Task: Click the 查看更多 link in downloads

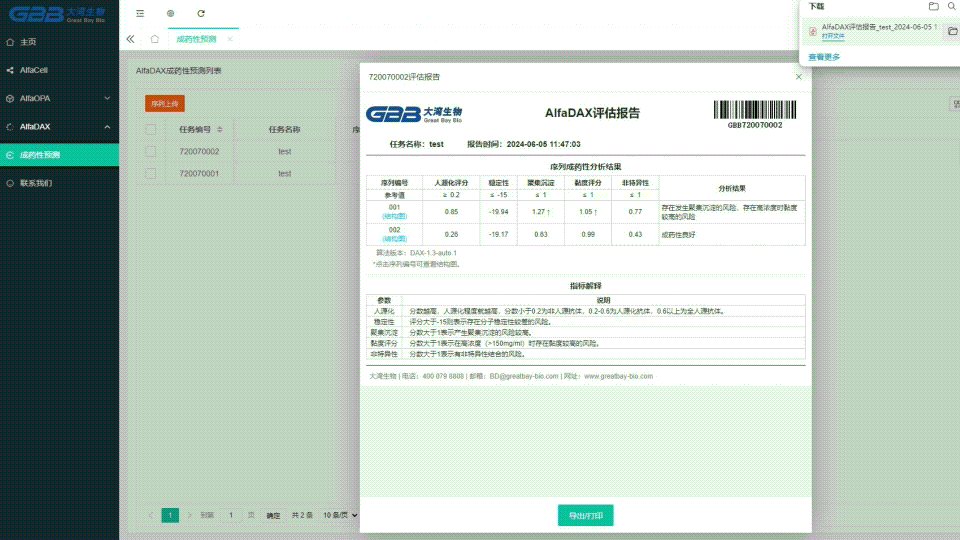Action: (824, 57)
